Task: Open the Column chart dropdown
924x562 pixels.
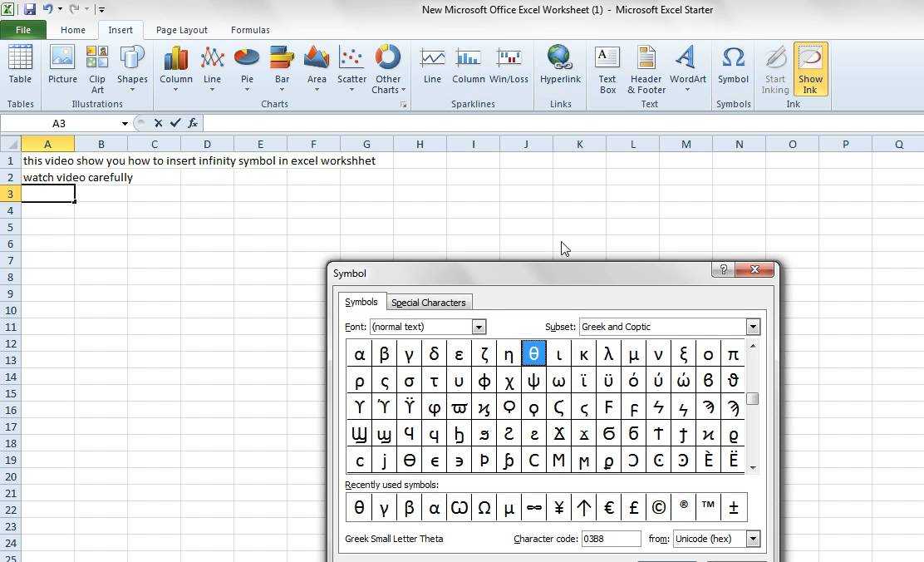Action: click(175, 68)
